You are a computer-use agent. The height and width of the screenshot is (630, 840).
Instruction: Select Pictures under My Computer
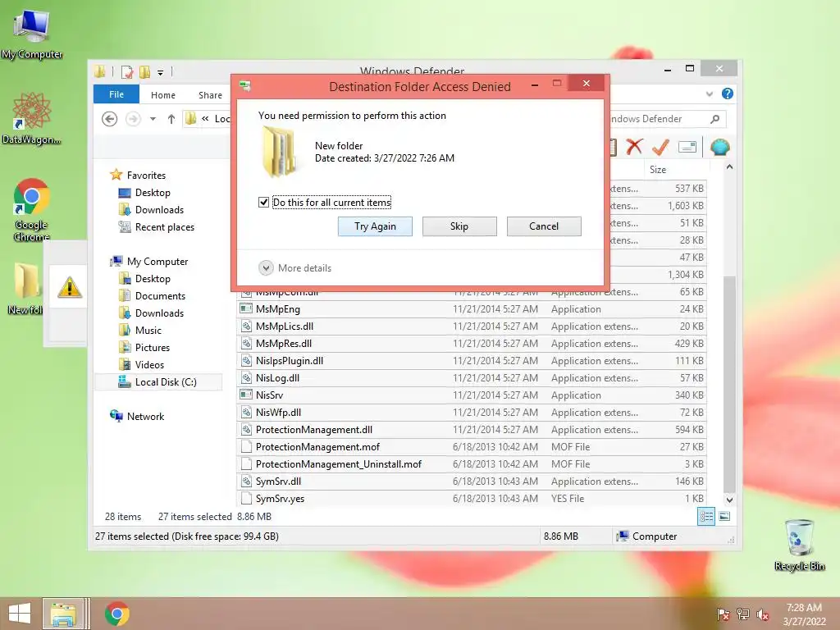pos(152,347)
